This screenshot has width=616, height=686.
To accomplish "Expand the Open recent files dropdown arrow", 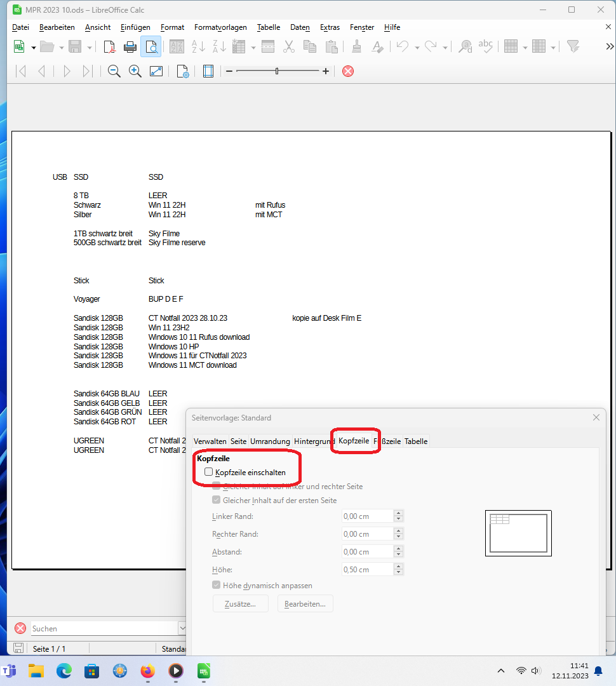I will 61,47.
